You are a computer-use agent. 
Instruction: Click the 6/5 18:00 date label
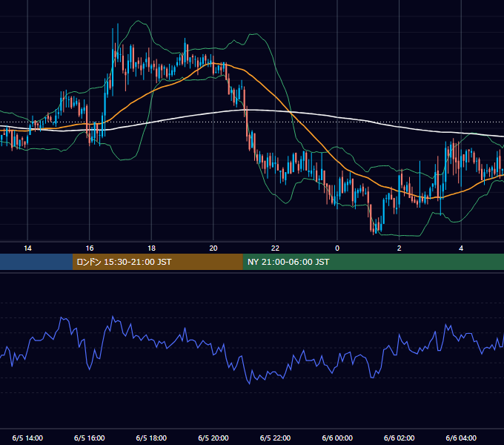151,438
